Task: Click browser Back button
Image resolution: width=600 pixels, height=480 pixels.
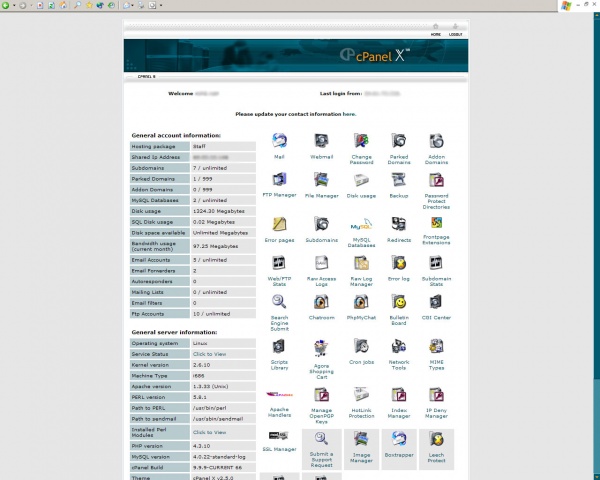Action: [5, 5]
